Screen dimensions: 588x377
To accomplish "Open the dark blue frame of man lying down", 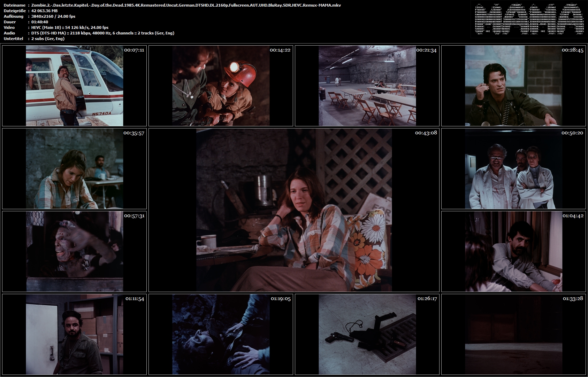I will [221, 334].
